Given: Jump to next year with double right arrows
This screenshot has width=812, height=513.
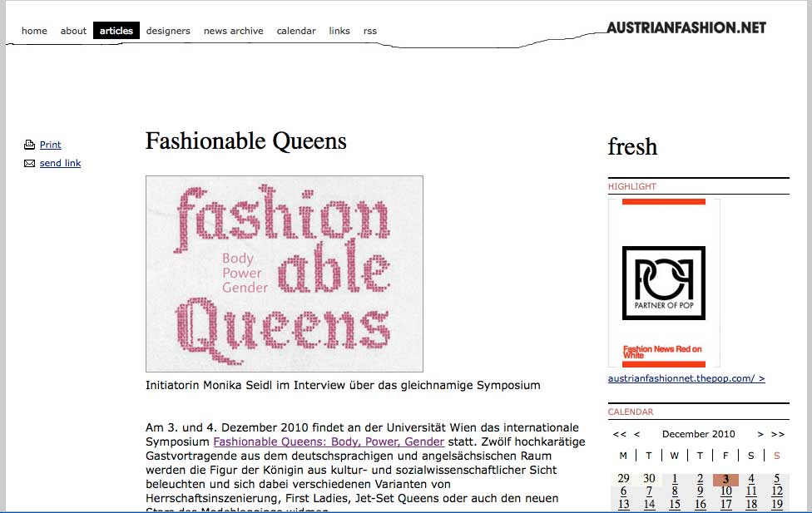Looking at the screenshot, I should (776, 434).
